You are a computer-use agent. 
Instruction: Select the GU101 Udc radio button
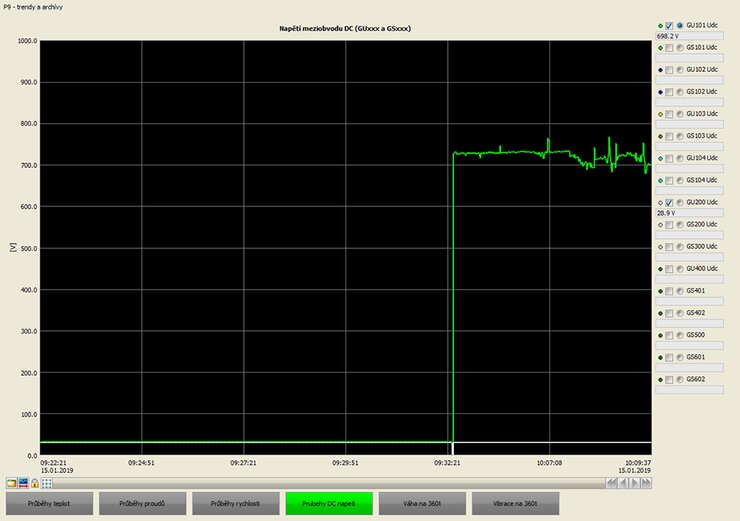tap(680, 26)
